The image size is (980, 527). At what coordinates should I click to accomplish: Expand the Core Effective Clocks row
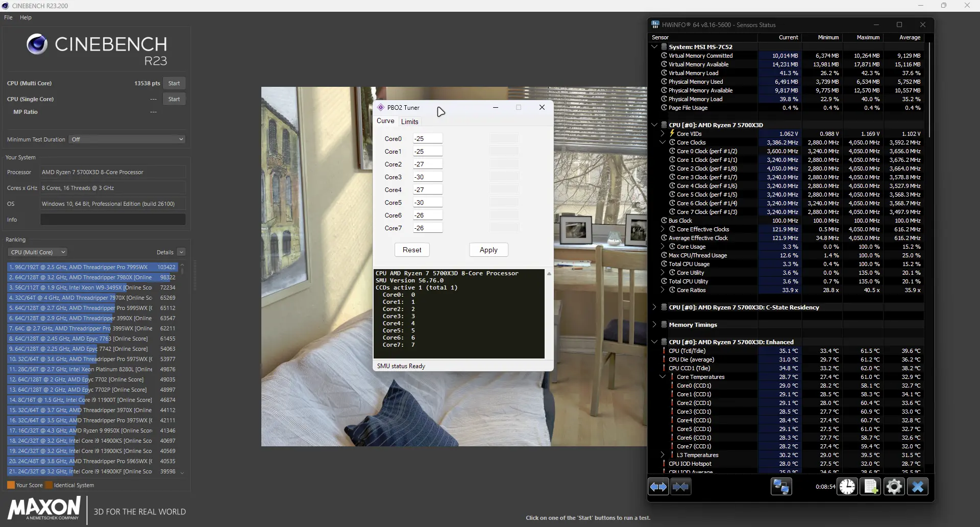tap(663, 229)
